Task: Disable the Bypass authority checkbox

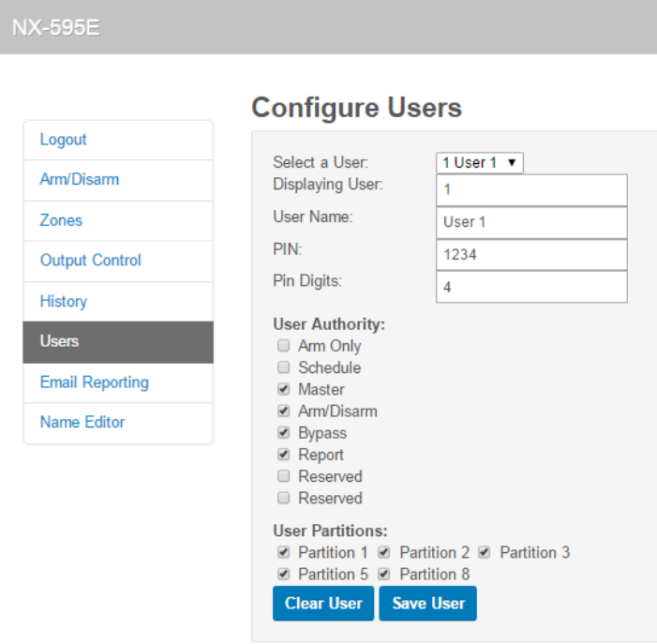Action: (x=284, y=433)
